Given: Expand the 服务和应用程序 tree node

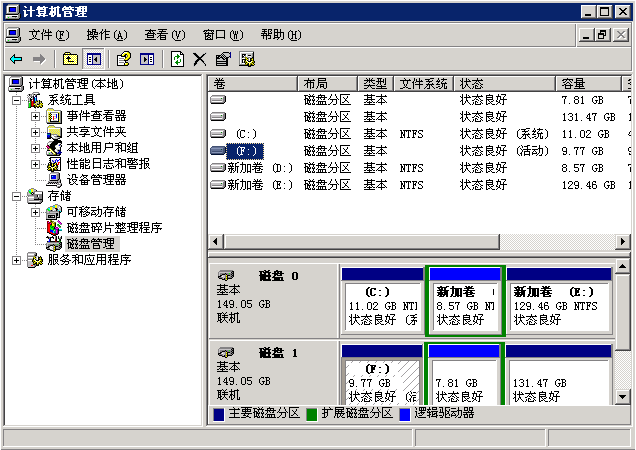Looking at the screenshot, I should tap(16, 260).
